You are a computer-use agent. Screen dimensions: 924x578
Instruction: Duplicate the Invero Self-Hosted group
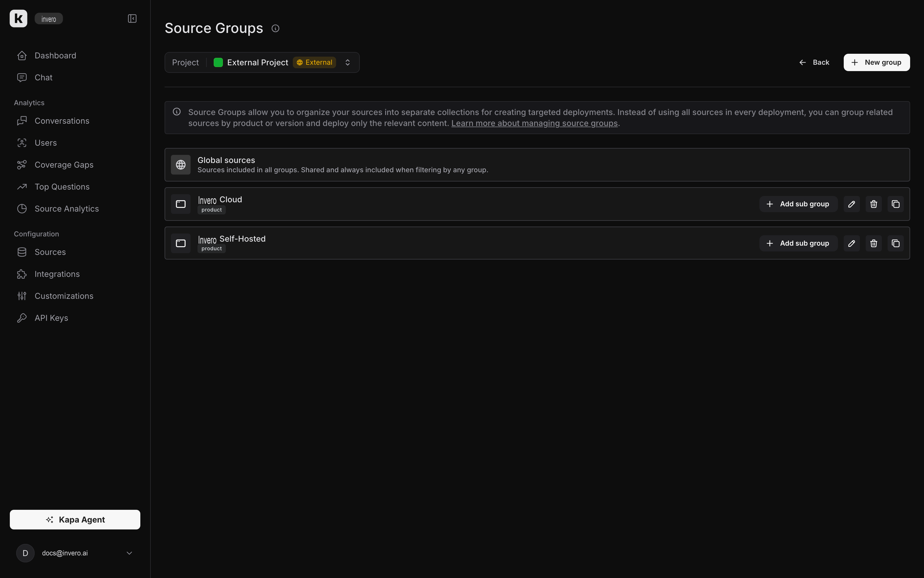(x=896, y=243)
